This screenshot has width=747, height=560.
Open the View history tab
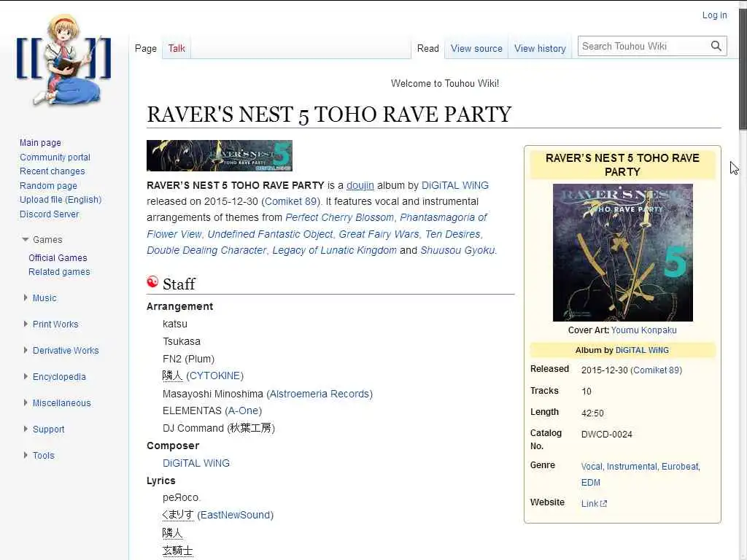tap(540, 48)
